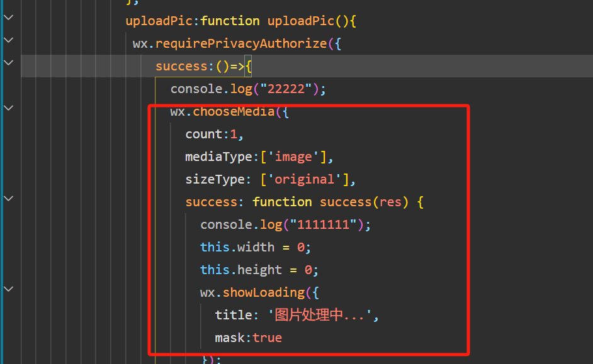Collapse the wx.showLoading fold arrow
Screen dimensions: 593x364
tap(8, 289)
